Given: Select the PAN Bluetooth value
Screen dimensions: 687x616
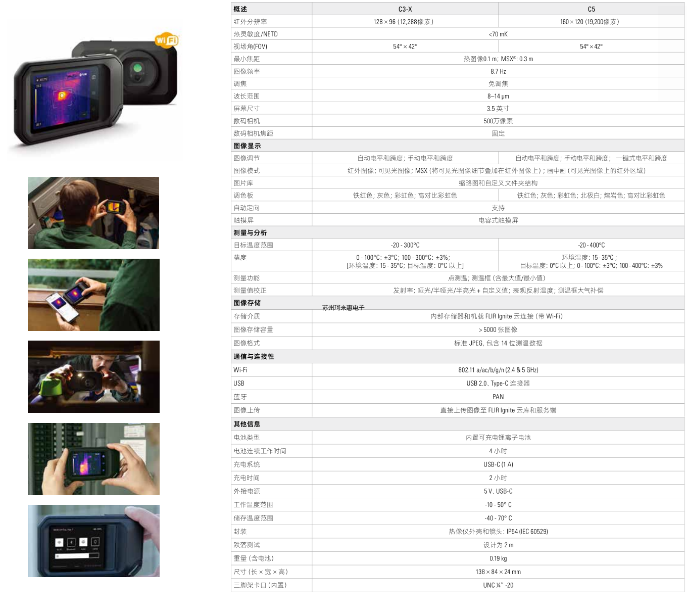Looking at the screenshot, I should pos(498,397).
